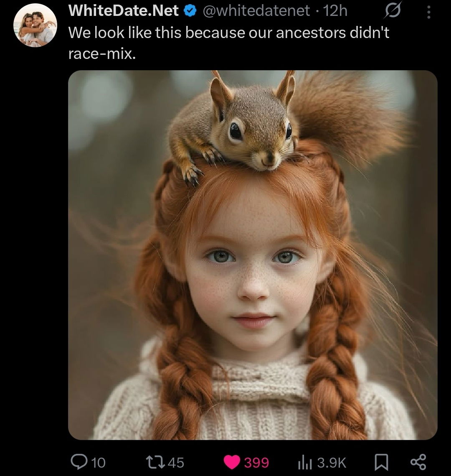Open the @whitedatenet handle link
The width and height of the screenshot is (451, 476).
pos(256,11)
